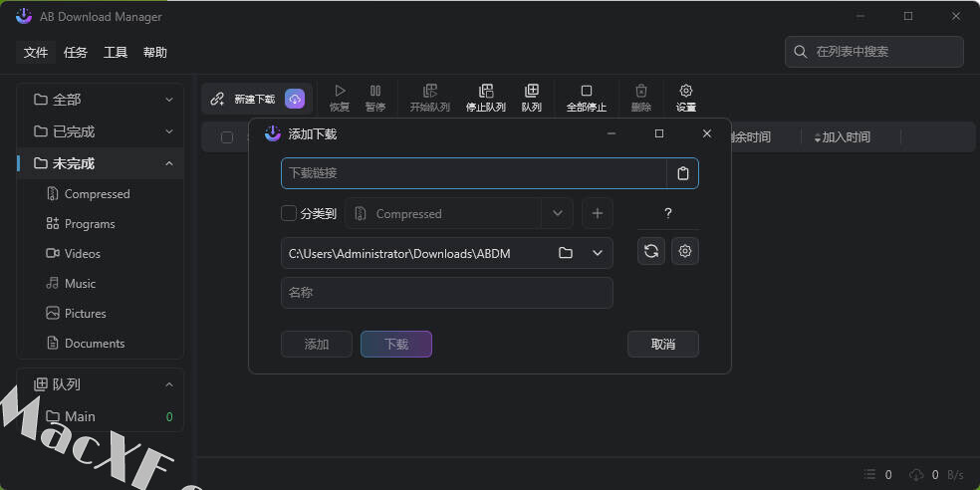Image resolution: width=980 pixels, height=490 pixels.
Task: Select the Music category in sidebar
Action: pyautogui.click(x=100, y=284)
